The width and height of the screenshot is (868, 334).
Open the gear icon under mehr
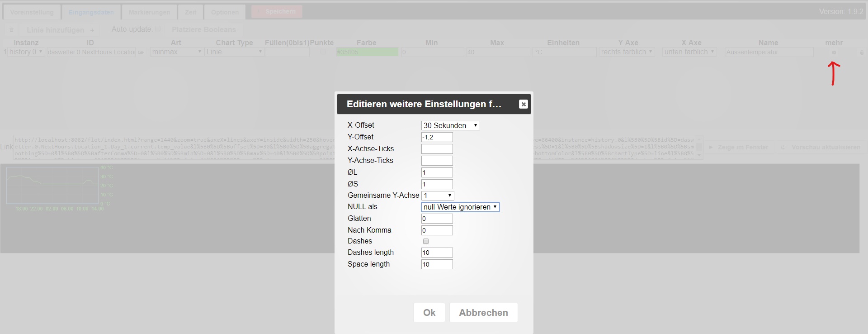[x=834, y=52]
